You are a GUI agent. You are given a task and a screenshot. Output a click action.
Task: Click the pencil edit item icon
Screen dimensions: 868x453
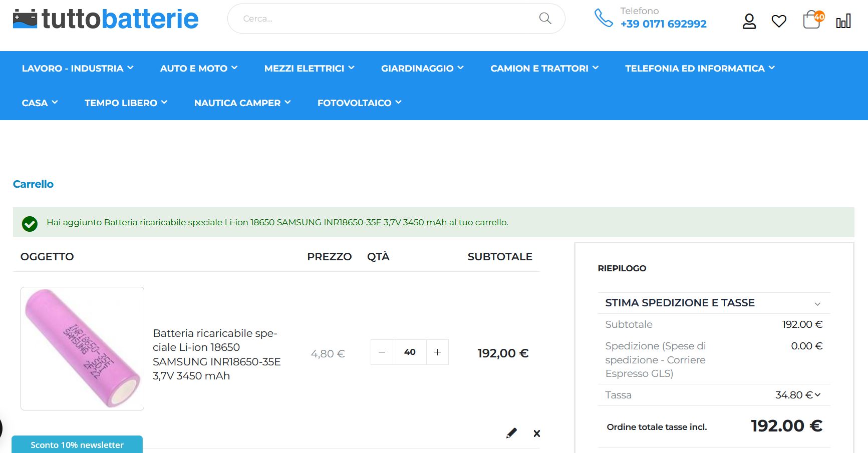(511, 433)
